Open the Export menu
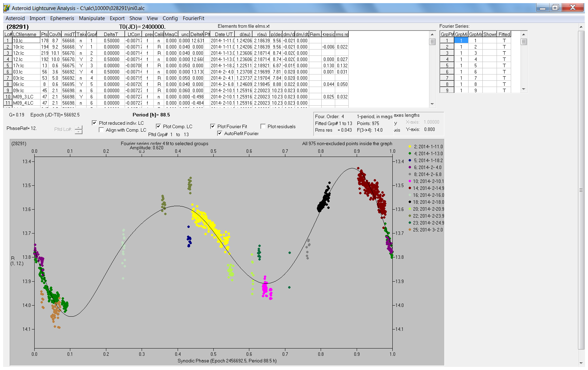588x370 pixels. tap(117, 18)
